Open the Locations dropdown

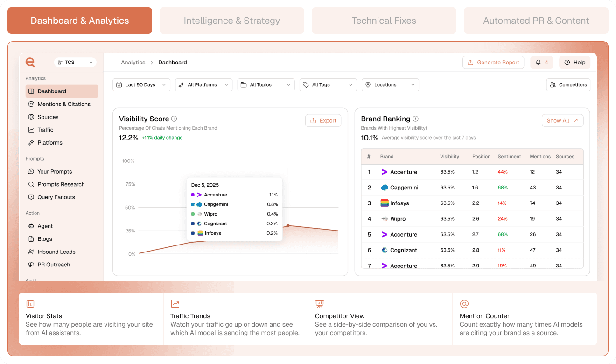pyautogui.click(x=390, y=85)
